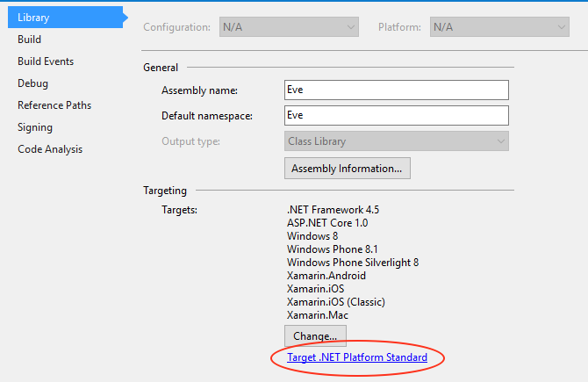
Task: Click the Configuration dropdown arrow
Action: (x=351, y=27)
